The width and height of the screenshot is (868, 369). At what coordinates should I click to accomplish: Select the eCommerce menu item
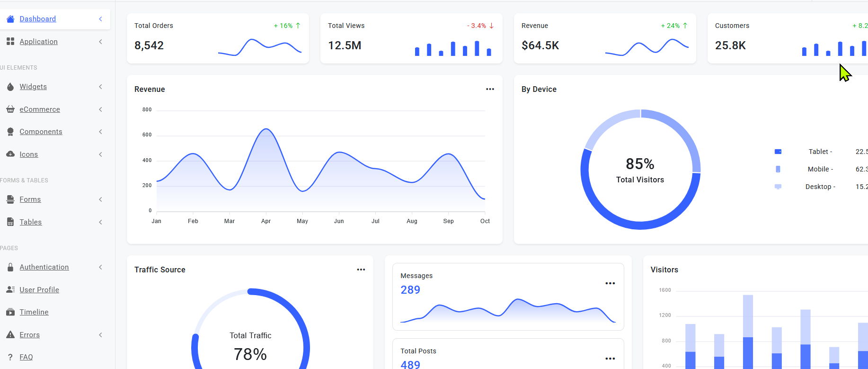40,109
